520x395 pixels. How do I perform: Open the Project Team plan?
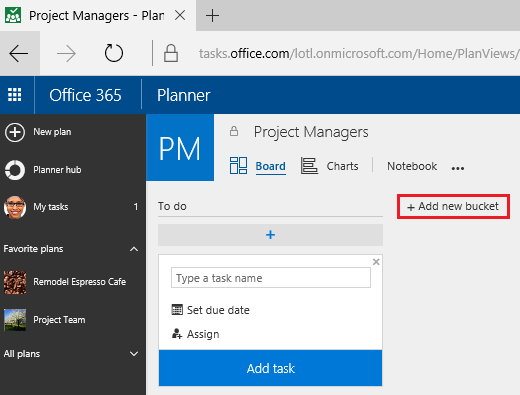[59, 320]
